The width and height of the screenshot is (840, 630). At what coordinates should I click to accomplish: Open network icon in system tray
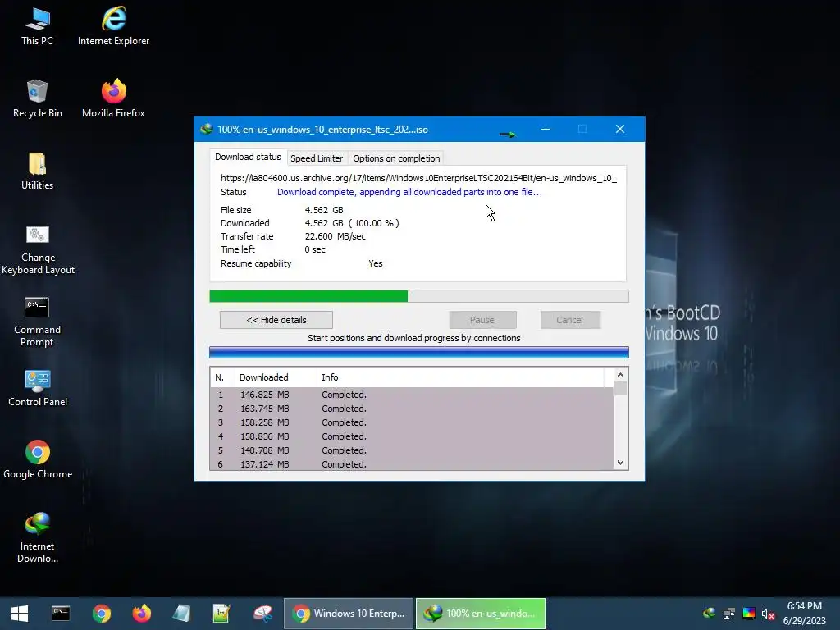point(728,614)
